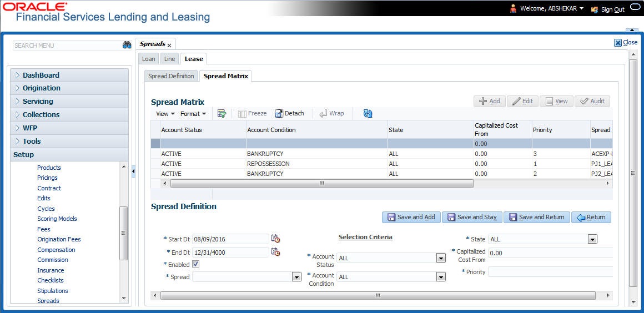This screenshot has width=644, height=313.
Task: Close the Spreads tab
Action: (x=169, y=45)
